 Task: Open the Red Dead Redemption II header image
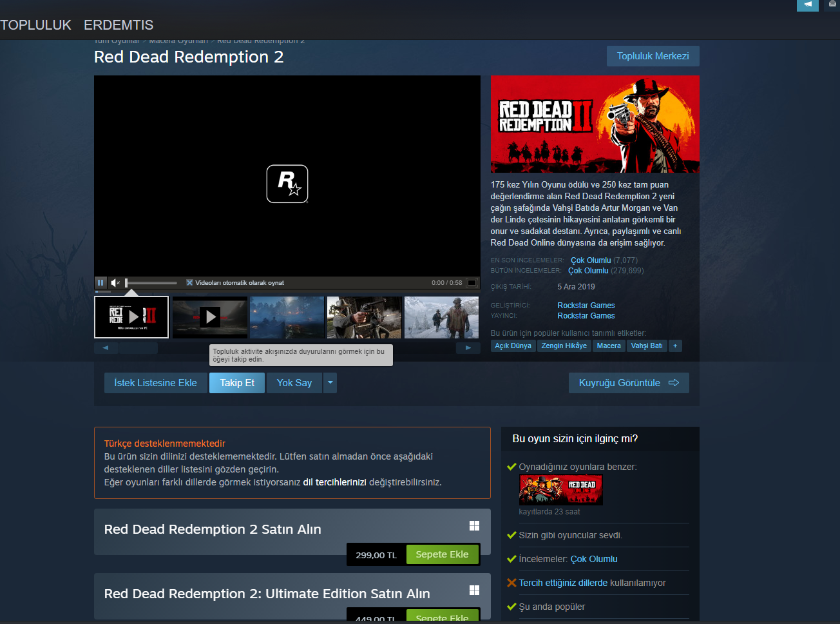pos(595,124)
